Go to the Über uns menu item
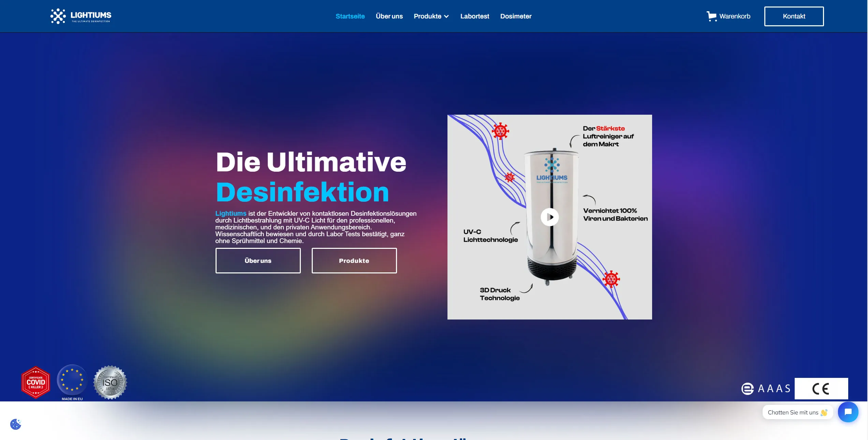This screenshot has width=868, height=440. pyautogui.click(x=389, y=16)
